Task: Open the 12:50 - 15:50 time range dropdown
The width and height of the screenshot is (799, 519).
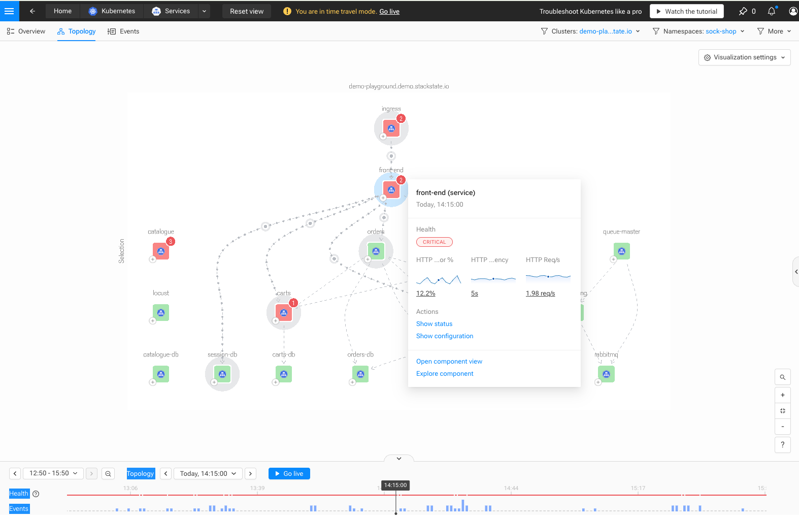Action: pyautogui.click(x=53, y=474)
